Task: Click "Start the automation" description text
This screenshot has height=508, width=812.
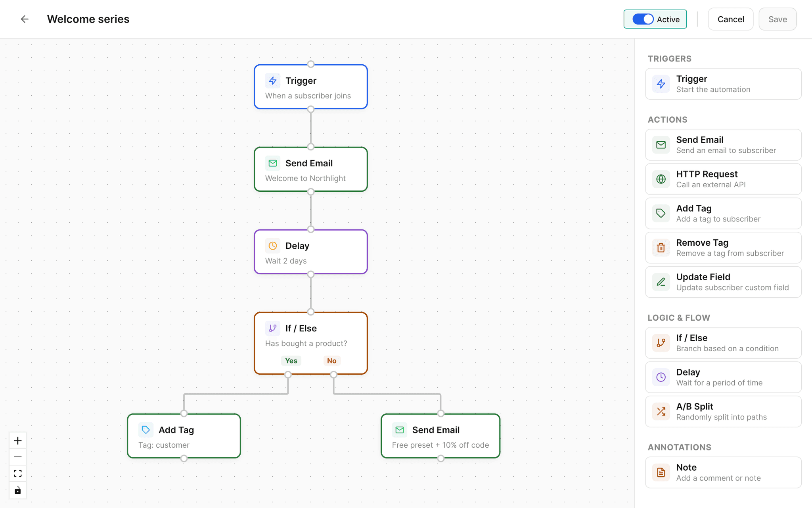Action: pos(713,89)
